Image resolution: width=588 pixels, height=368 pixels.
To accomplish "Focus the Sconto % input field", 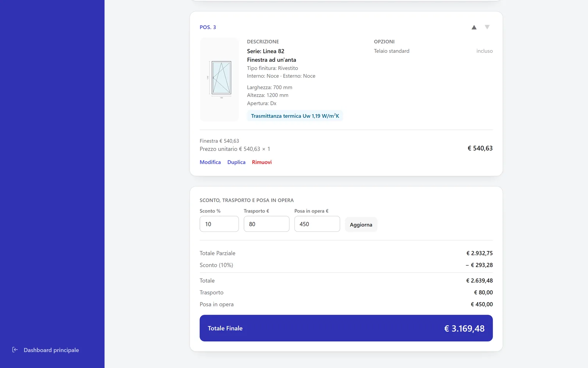I will 219,224.
